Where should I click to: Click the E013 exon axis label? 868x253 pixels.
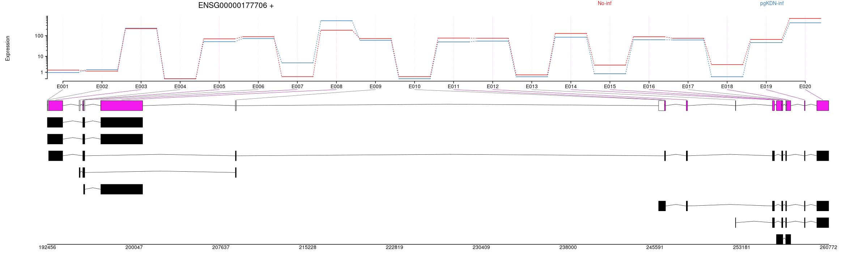coord(531,87)
